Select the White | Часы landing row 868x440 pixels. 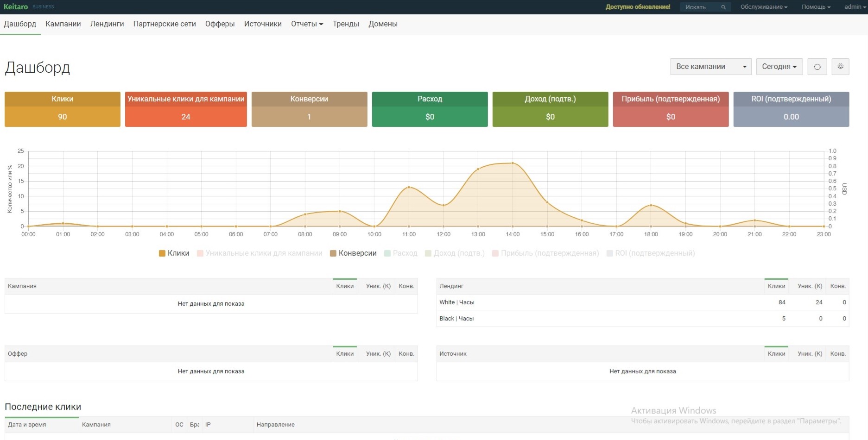643,302
